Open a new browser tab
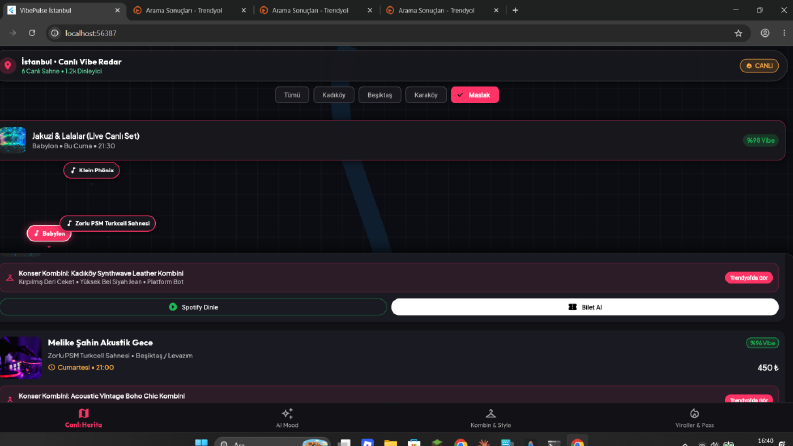793x446 pixels. pos(515,10)
